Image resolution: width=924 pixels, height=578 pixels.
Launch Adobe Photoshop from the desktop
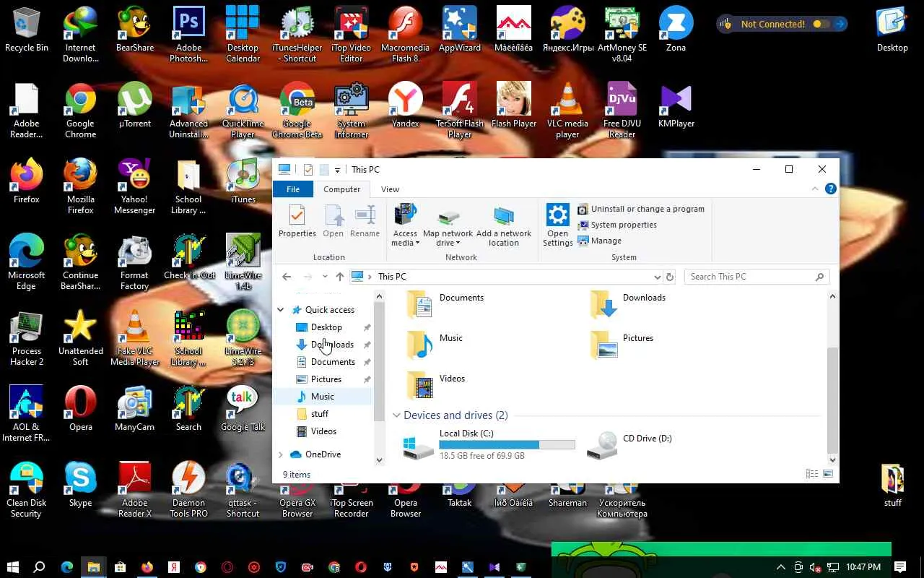click(188, 35)
